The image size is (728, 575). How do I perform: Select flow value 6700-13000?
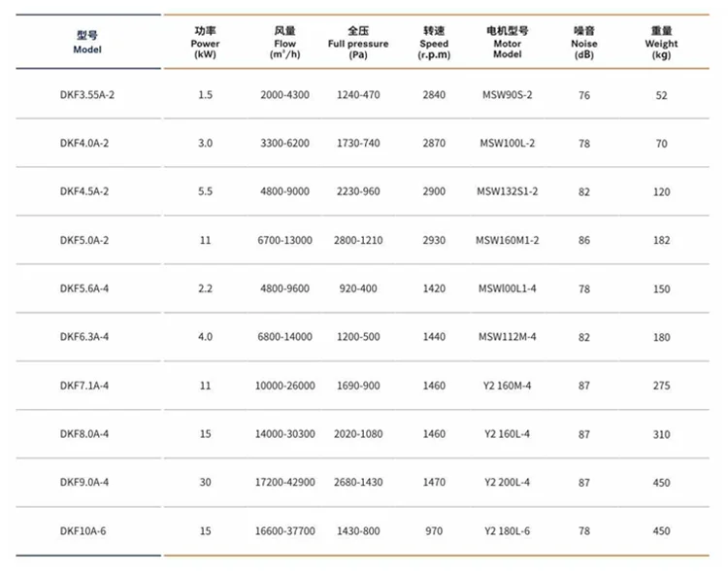click(x=286, y=240)
